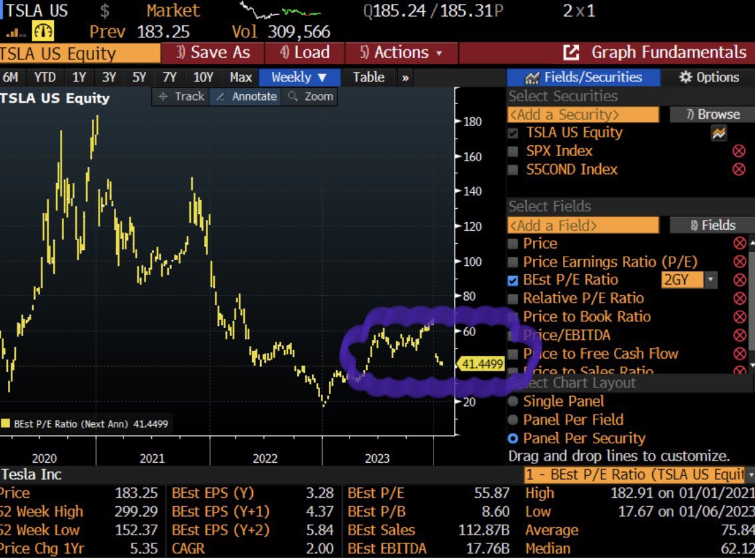Select the 7Y range tab
This screenshot has width=755, height=560.
pos(169,77)
